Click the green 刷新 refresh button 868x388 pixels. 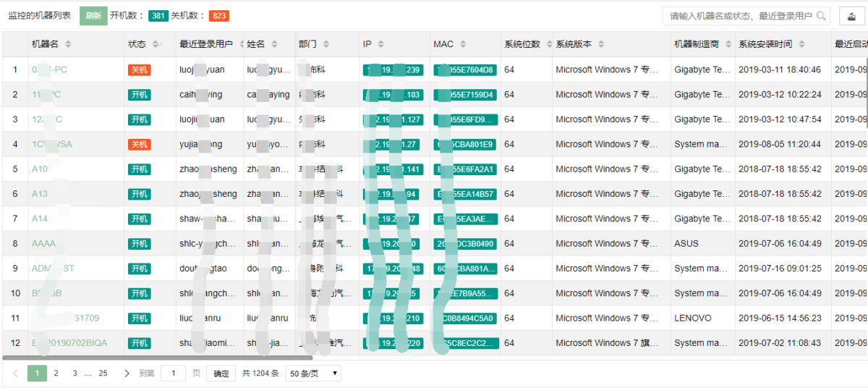pos(93,16)
